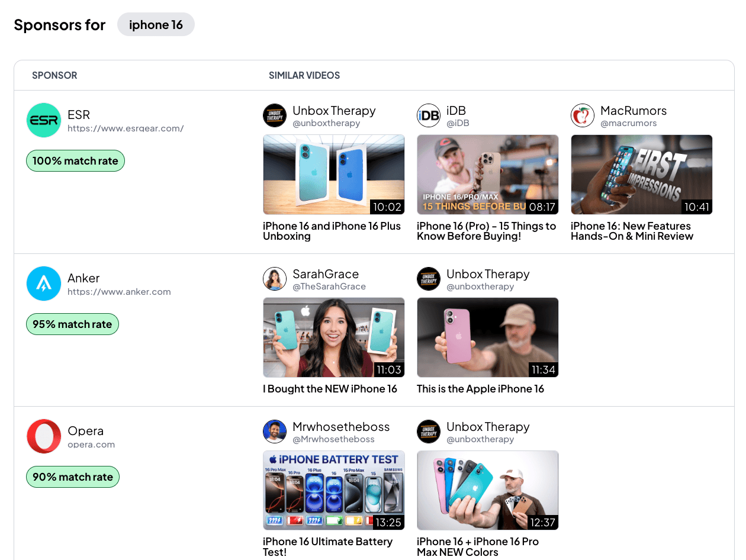Click the iDB channel avatar

pyautogui.click(x=428, y=115)
